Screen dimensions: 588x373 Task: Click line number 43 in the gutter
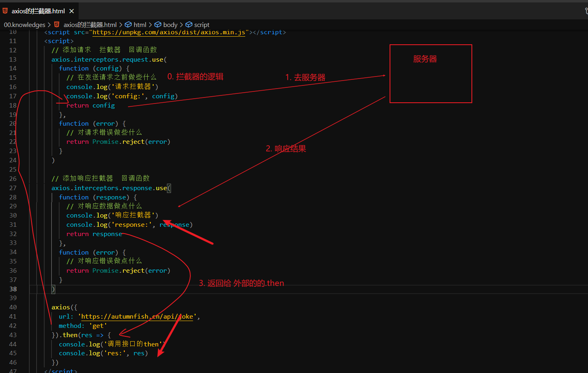13,335
